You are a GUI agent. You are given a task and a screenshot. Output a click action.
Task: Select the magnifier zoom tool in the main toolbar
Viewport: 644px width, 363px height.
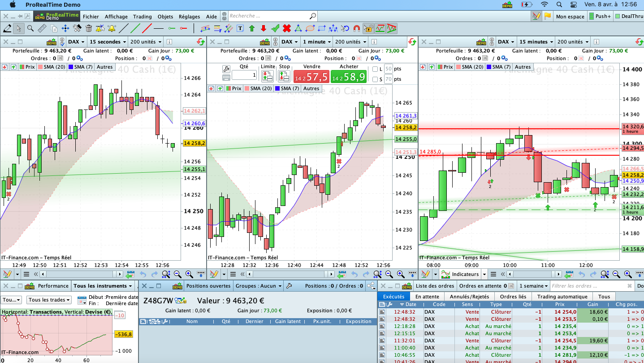[x=30, y=28]
